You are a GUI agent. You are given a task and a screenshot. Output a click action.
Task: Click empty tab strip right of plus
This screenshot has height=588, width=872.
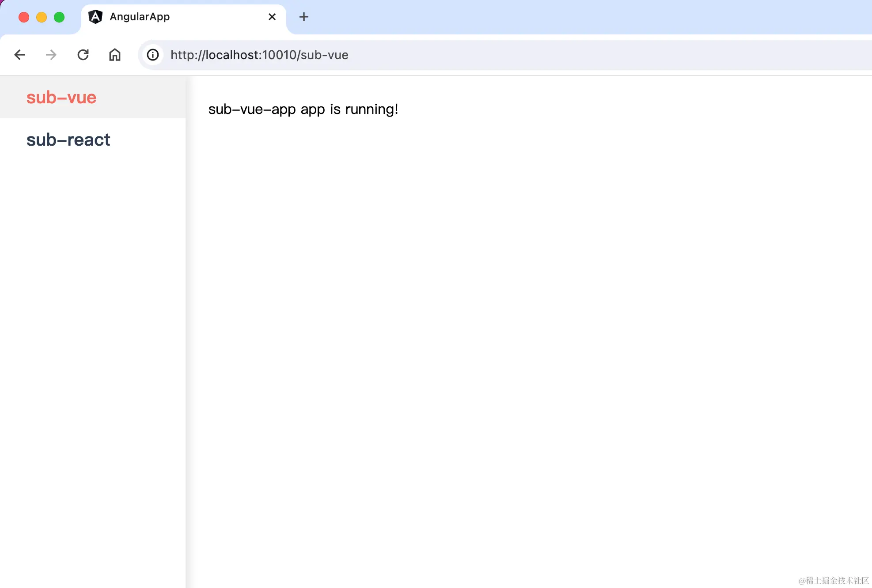pyautogui.click(x=574, y=17)
